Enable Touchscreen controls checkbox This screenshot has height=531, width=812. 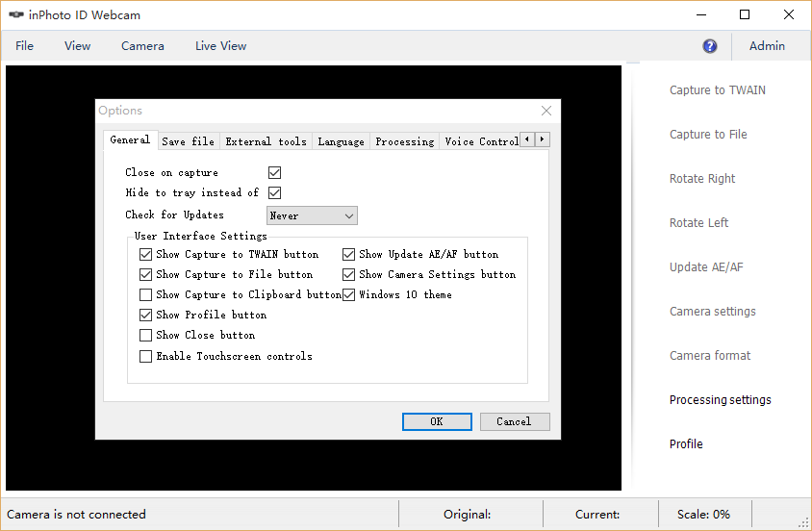coord(146,356)
